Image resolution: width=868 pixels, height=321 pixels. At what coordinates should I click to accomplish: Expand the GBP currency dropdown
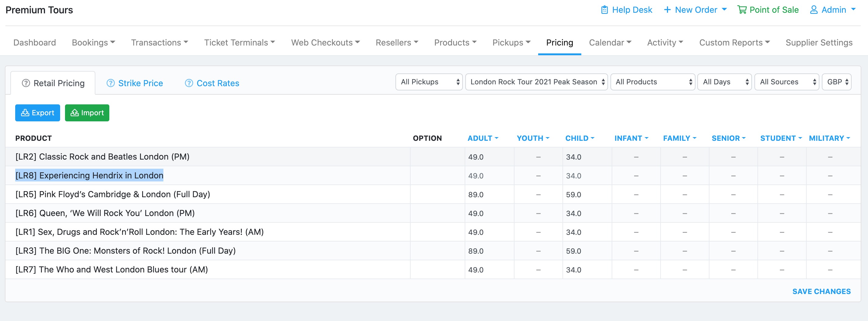(836, 82)
